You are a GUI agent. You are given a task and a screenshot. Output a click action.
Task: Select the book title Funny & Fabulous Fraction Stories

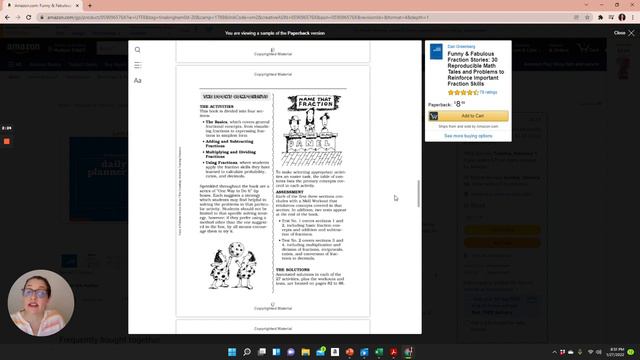tap(476, 69)
